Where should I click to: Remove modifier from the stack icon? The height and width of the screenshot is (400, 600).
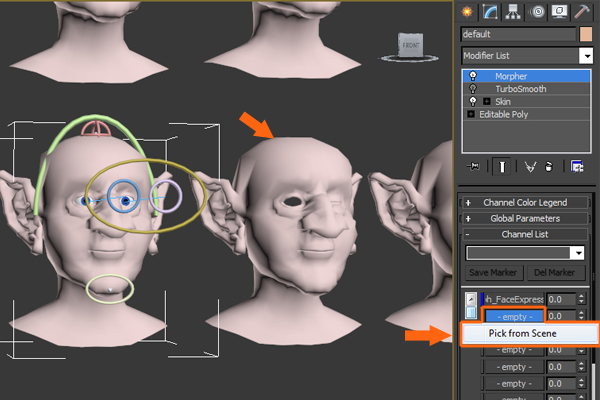coord(549,167)
